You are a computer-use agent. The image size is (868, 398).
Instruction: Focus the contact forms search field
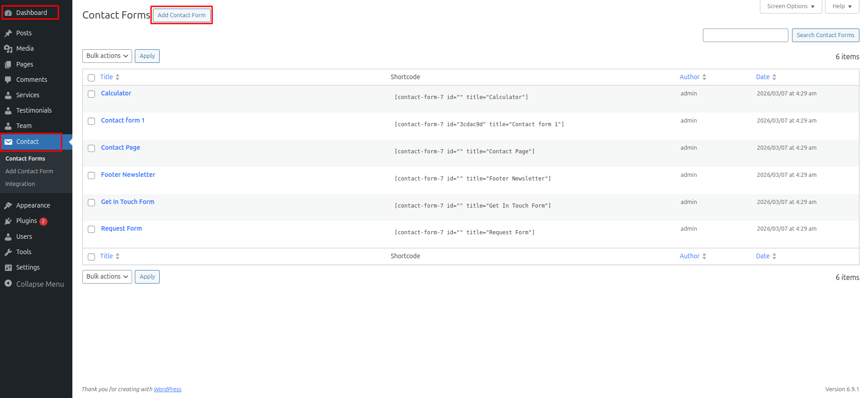point(745,35)
